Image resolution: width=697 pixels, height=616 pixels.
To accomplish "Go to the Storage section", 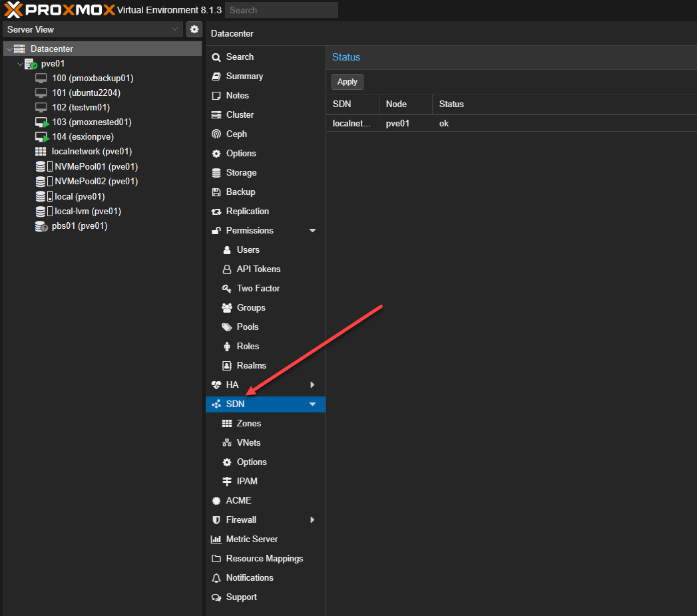I will (241, 173).
